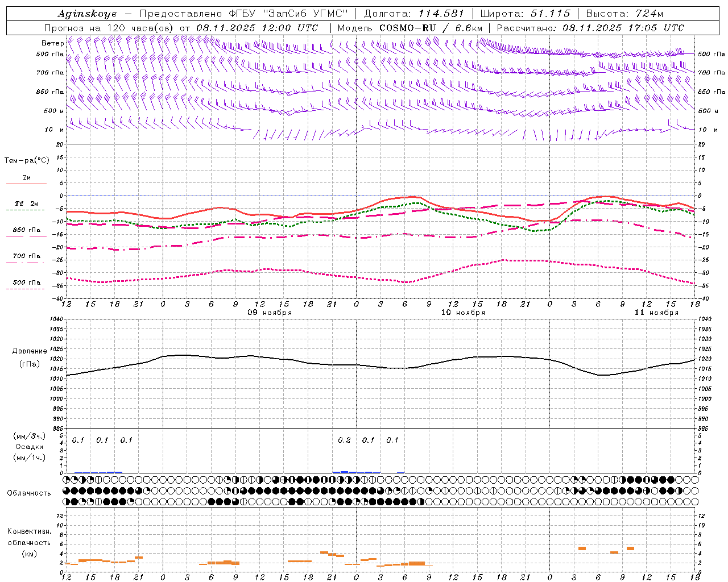Click the '(мм/3ч.)' precipitation unit label
The image size is (728, 582).
[29, 436]
